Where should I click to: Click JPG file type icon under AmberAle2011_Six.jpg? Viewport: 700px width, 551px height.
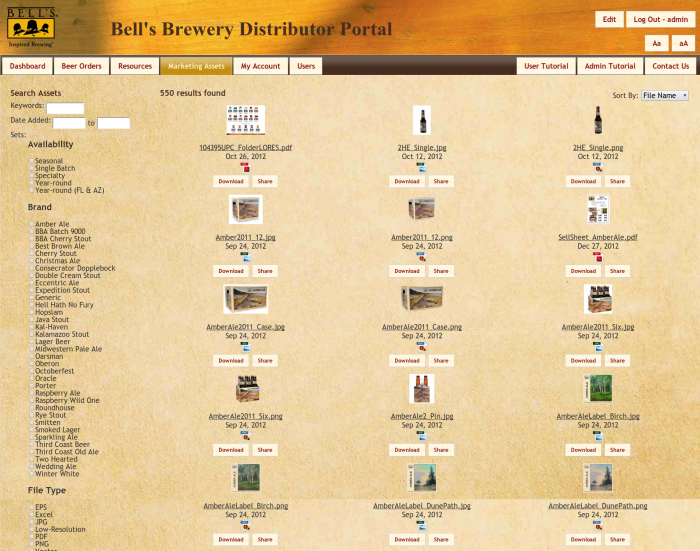pos(598,347)
